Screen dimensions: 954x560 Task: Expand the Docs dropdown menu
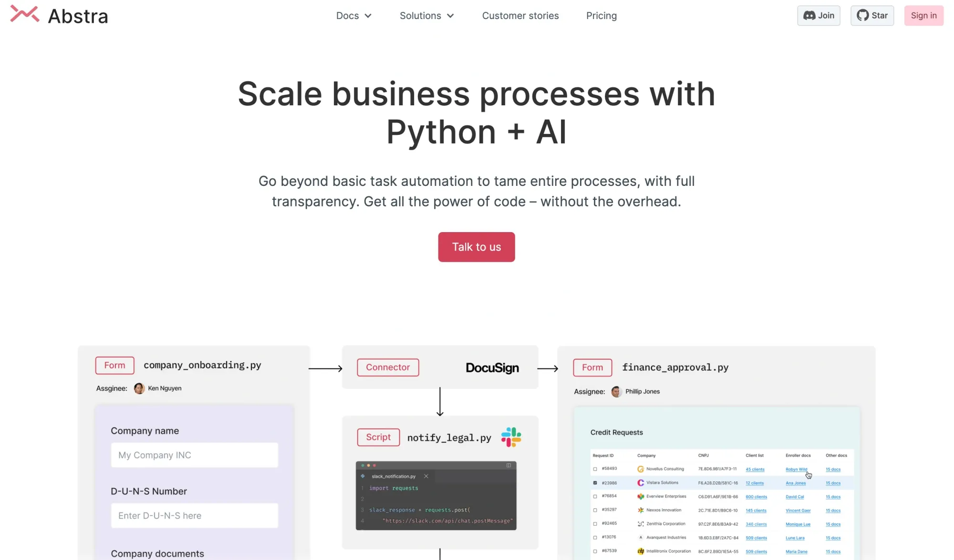(x=354, y=15)
